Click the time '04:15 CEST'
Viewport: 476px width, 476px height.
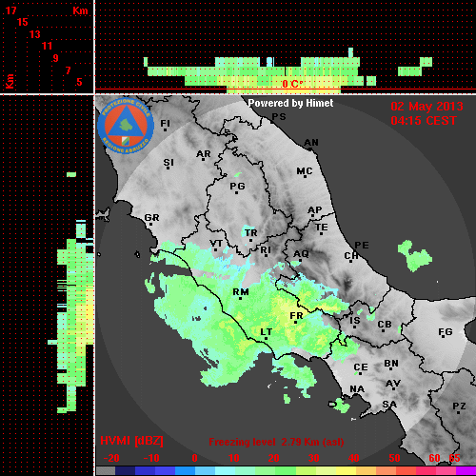(424, 121)
